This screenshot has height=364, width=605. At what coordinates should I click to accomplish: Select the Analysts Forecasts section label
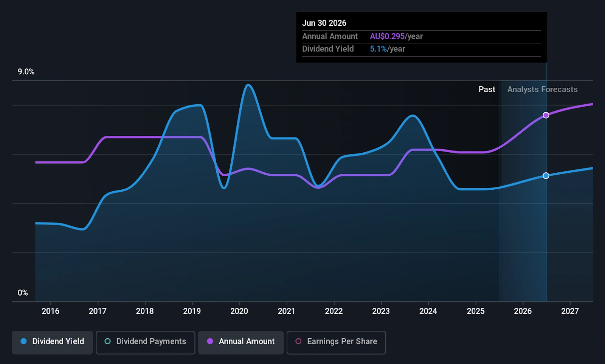[542, 90]
